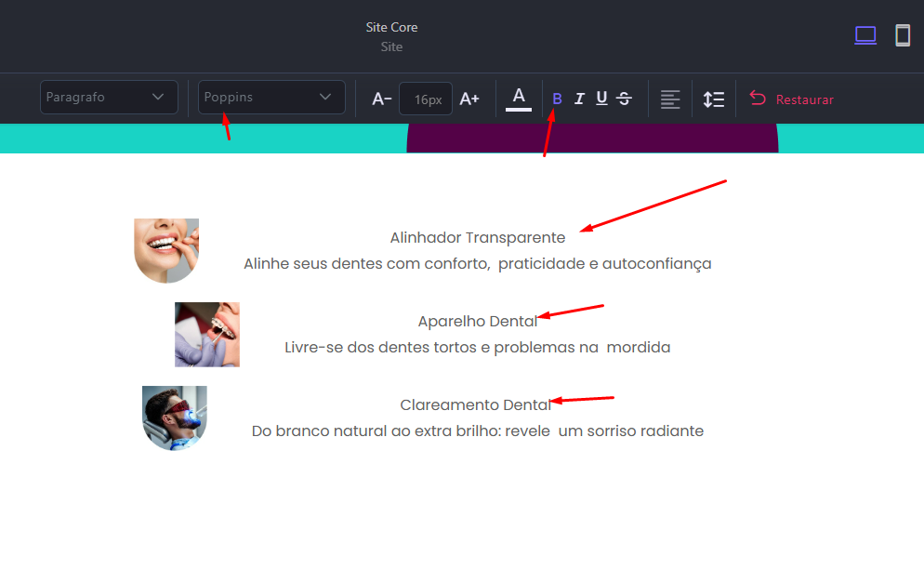Screen dimensions: 924x583
Task: Toggle bold formatting
Action: [557, 99]
